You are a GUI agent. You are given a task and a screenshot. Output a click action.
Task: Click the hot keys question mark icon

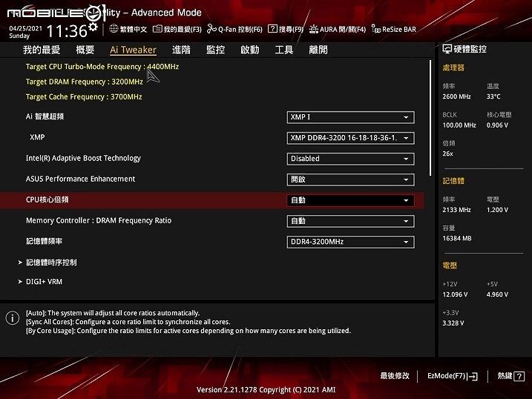tap(519, 376)
